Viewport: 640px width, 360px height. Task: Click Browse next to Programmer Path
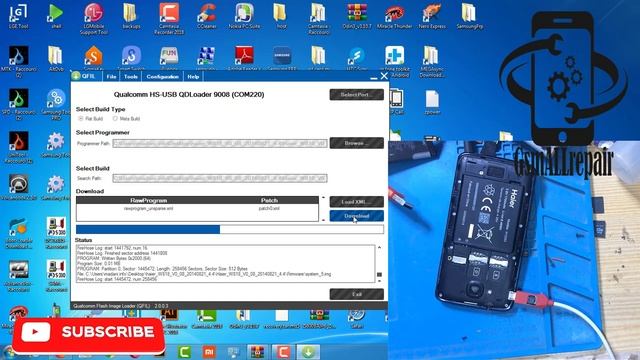pos(357,143)
